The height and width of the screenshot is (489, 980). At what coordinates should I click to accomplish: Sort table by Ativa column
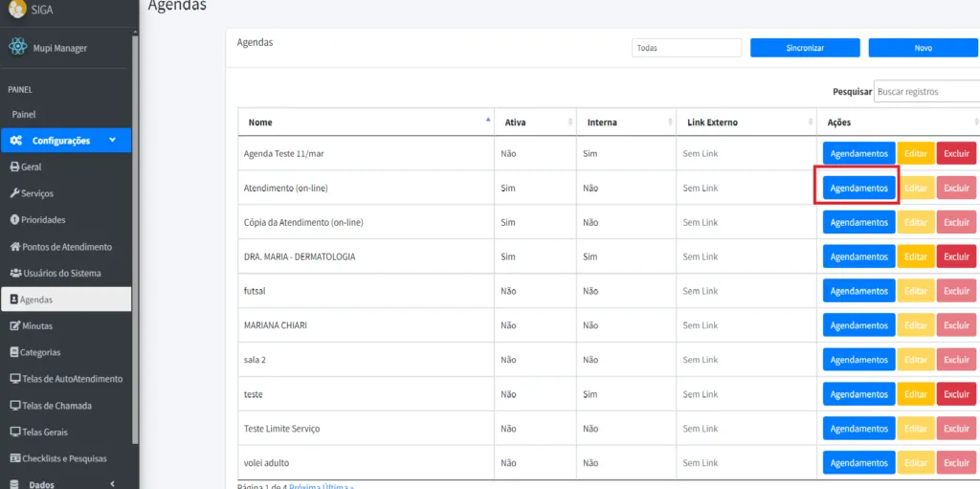535,122
